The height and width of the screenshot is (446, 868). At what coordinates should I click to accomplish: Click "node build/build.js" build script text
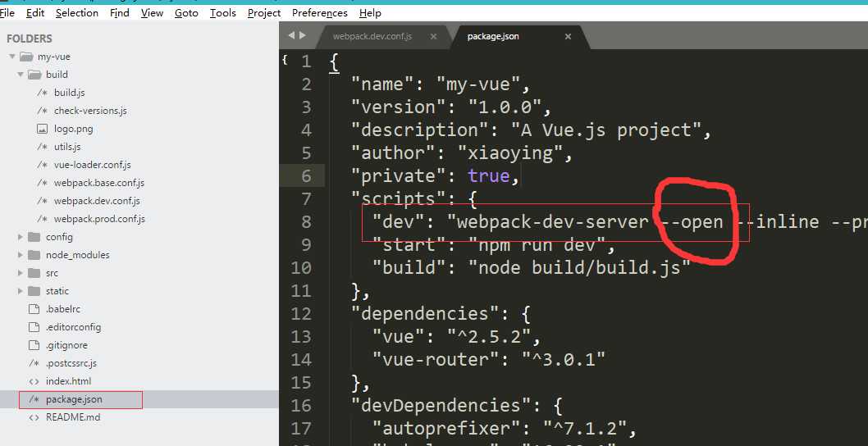pos(579,268)
